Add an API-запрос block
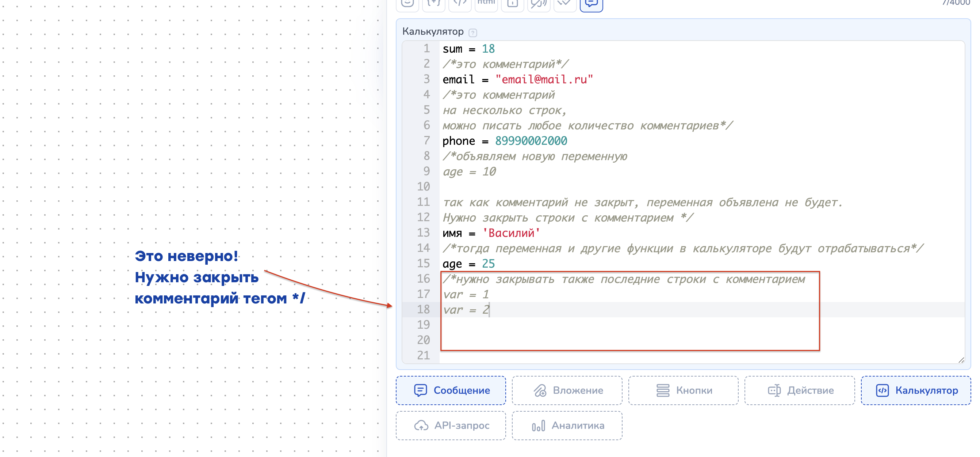980x457 pixels. (451, 426)
